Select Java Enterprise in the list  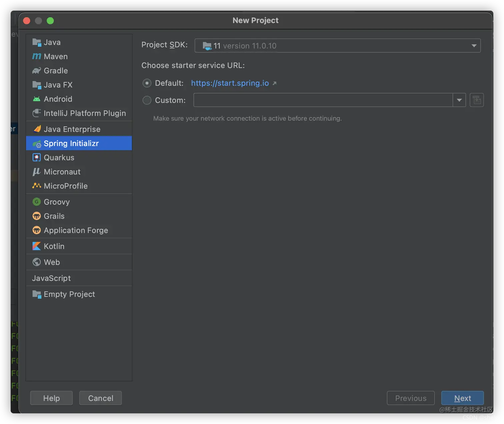click(x=79, y=129)
